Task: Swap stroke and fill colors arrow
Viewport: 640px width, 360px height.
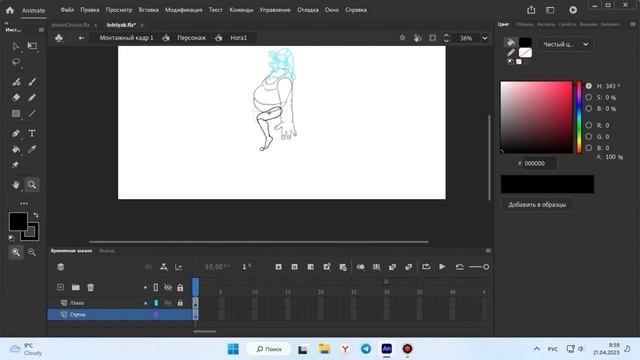Action: pos(36,215)
